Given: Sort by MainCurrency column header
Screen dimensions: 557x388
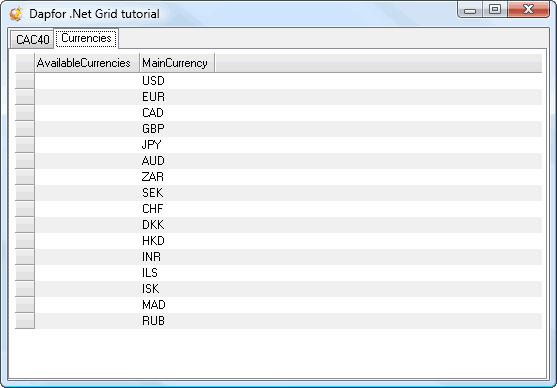Looking at the screenshot, I should point(177,63).
